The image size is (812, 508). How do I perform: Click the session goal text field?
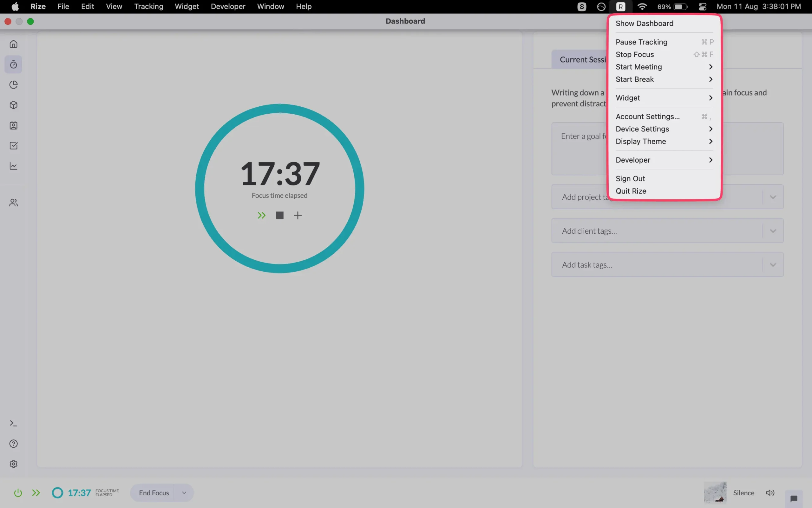(x=668, y=149)
